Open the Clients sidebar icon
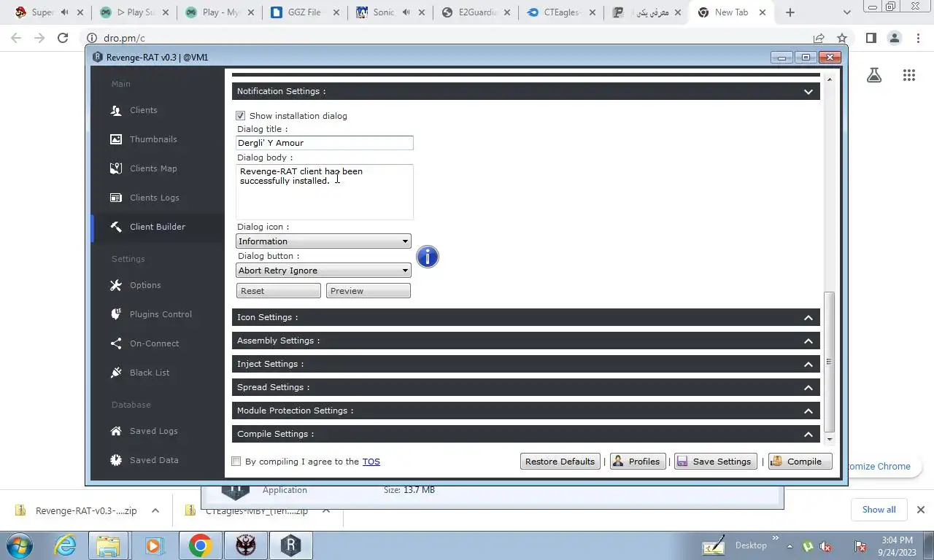Screen dimensions: 934x560 116,110
